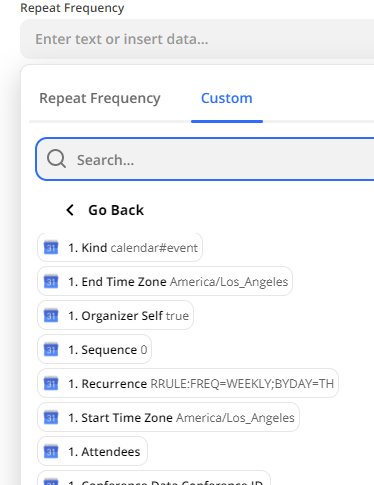
Task: Select Start Time Zone America/Los_Angeles
Action: click(169, 417)
